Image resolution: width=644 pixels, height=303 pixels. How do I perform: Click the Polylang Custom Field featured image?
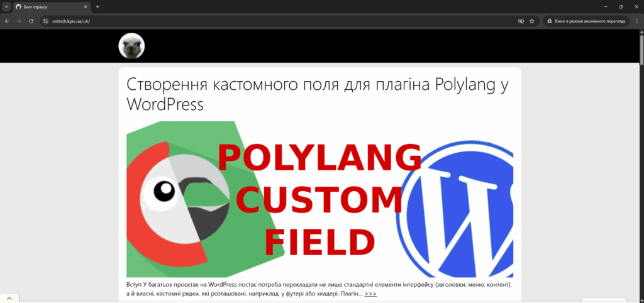[319, 199]
